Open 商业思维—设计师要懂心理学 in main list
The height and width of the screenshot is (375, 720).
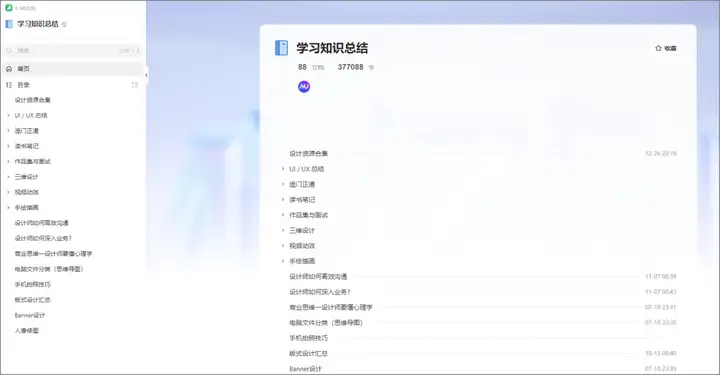pyautogui.click(x=331, y=307)
